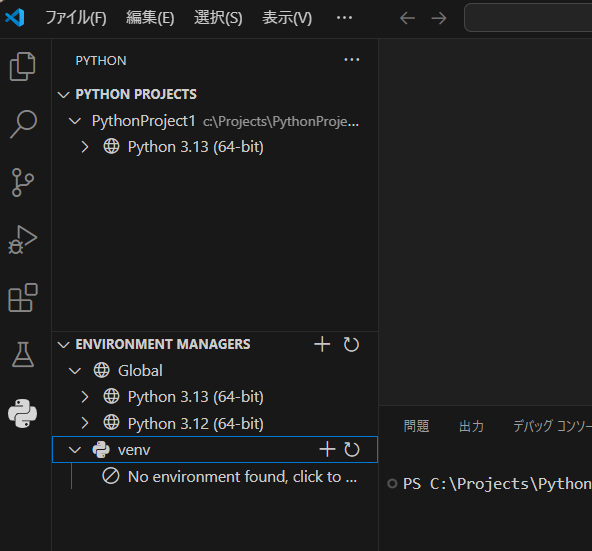Switch to the 出力 panel tab
The image size is (592, 551).
(471, 426)
